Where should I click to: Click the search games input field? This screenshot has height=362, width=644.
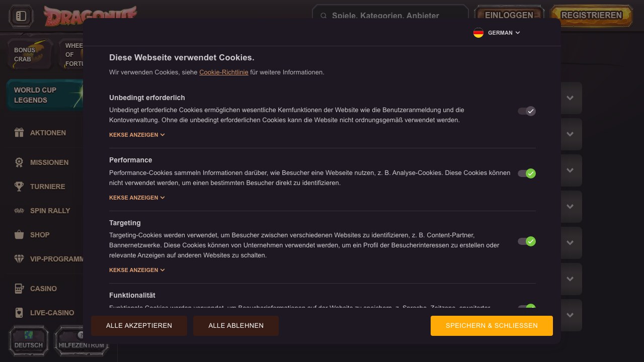click(390, 16)
